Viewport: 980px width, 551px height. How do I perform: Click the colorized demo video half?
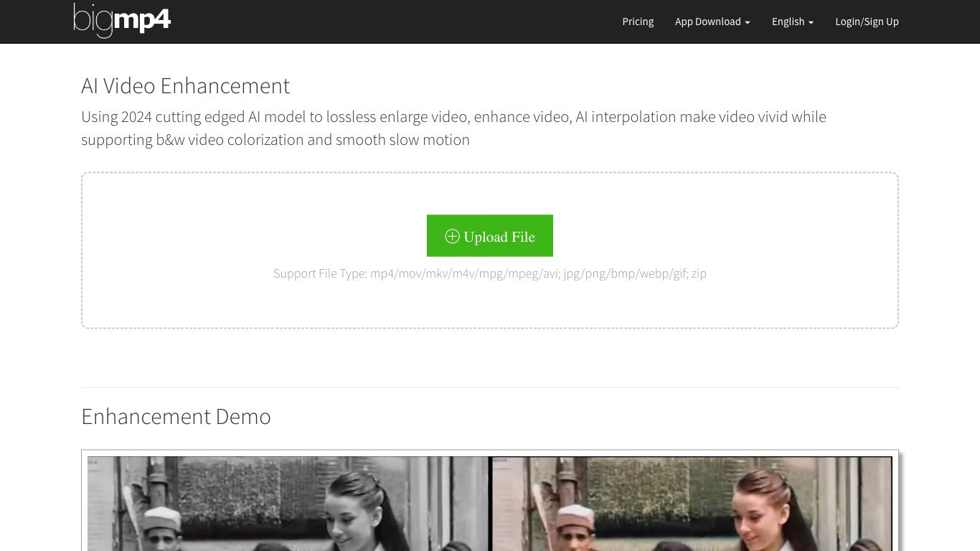(x=691, y=504)
